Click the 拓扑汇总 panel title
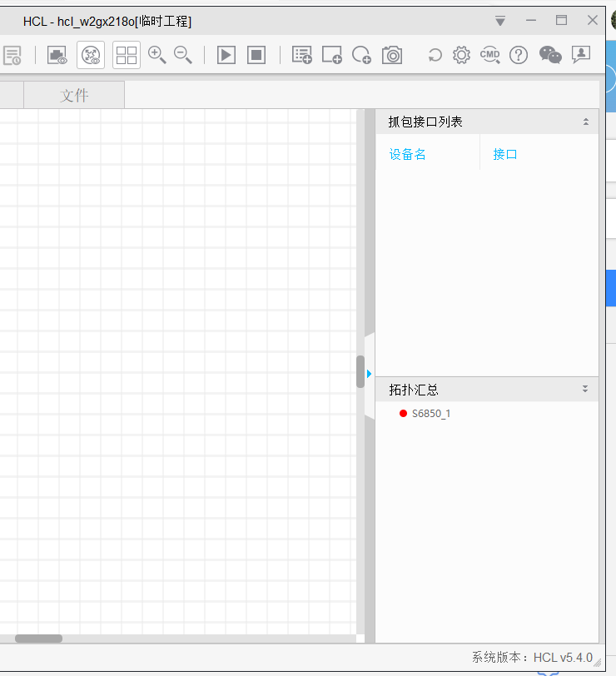Viewport: 616px width, 676px height. tap(414, 390)
